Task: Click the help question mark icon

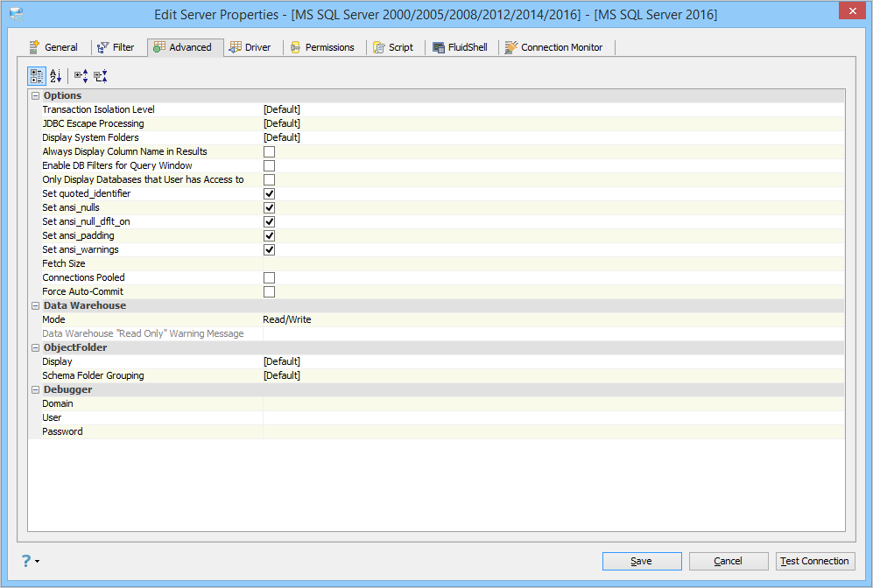Action: (26, 561)
